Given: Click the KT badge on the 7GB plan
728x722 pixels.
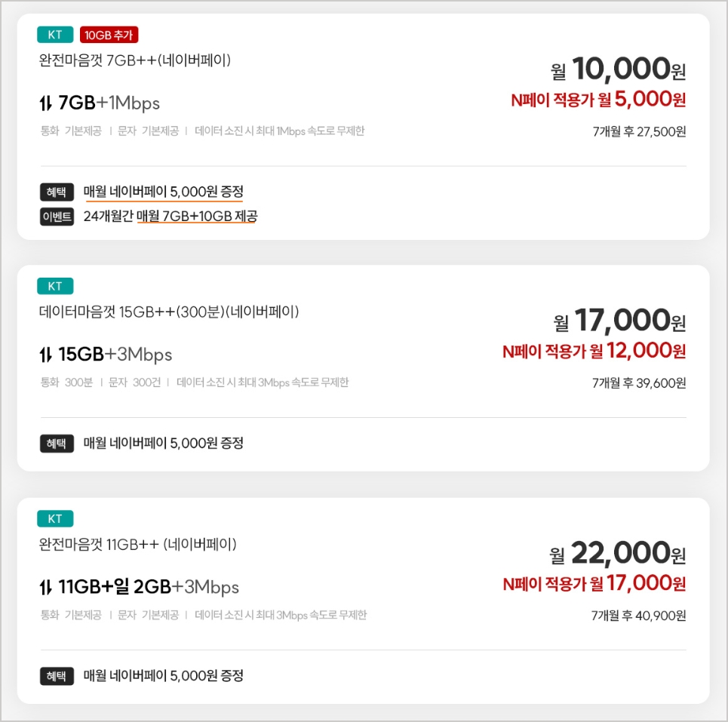Looking at the screenshot, I should [x=55, y=35].
